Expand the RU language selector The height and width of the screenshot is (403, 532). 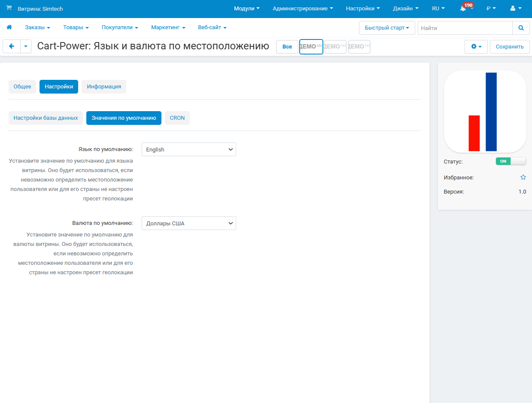(438, 9)
